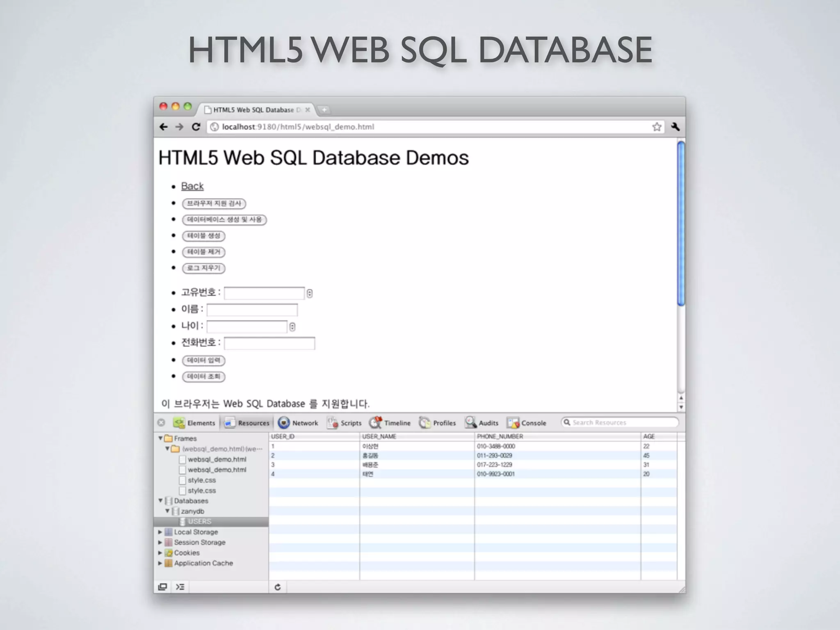Click the scrollbar down arrow of the page
Viewport: 840px width, 630px height.
tap(681, 407)
